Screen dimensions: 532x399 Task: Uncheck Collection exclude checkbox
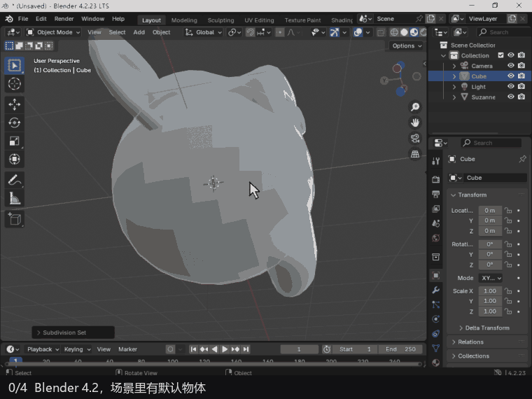[x=500, y=55]
